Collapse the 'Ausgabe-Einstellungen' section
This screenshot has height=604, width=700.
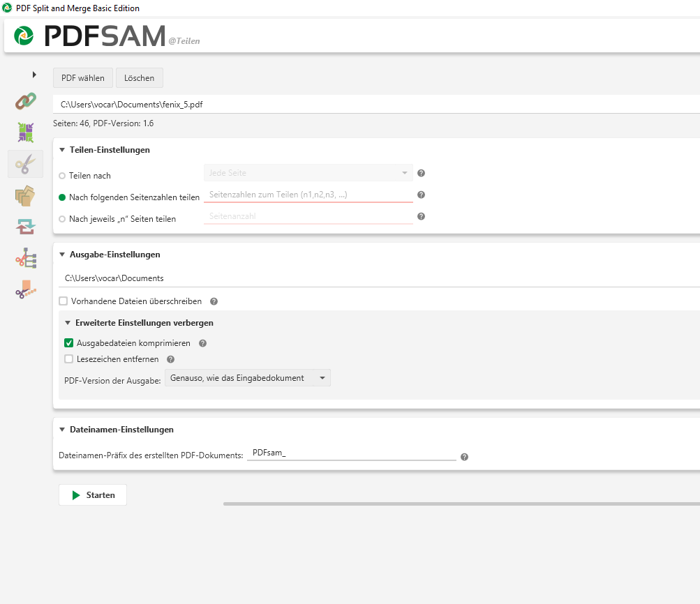point(62,255)
